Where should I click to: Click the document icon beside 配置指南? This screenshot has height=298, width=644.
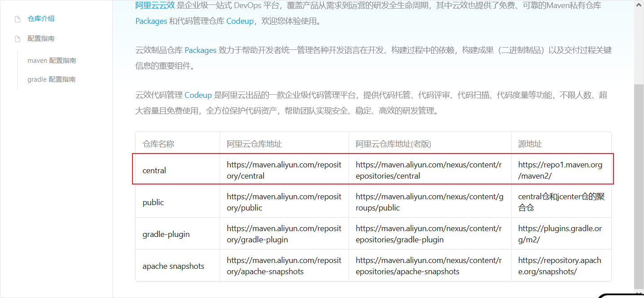coord(18,39)
